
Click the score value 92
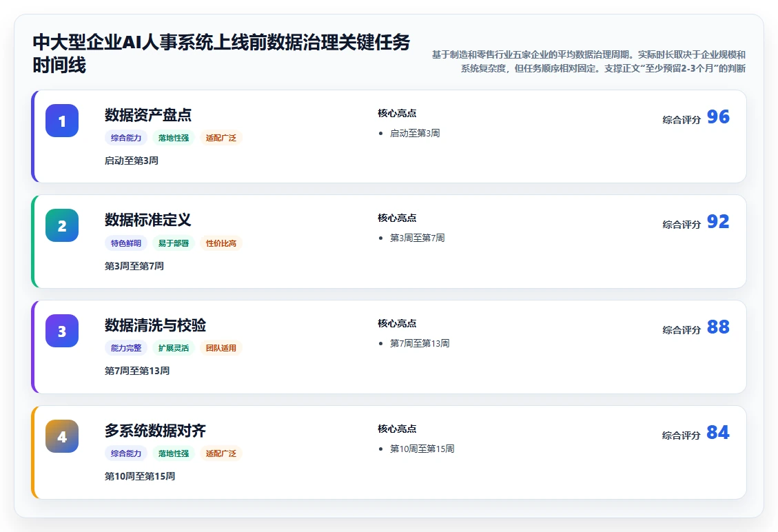point(718,221)
